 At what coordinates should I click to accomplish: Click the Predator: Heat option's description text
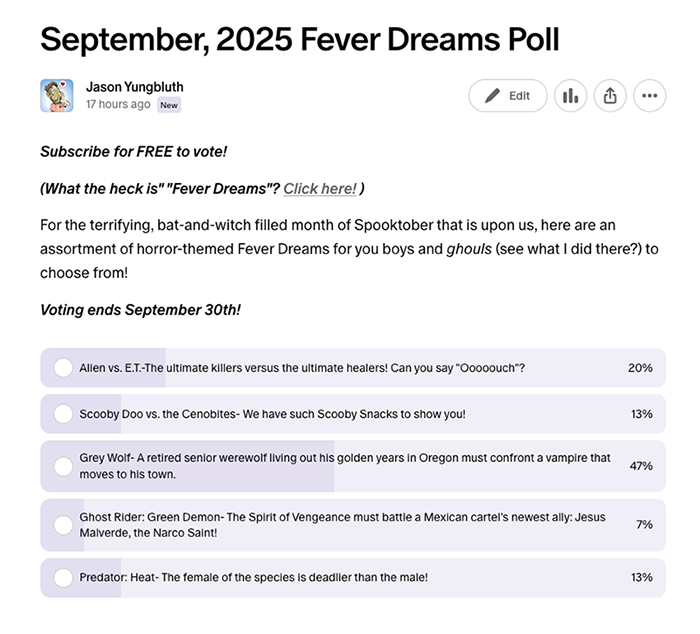tap(254, 577)
